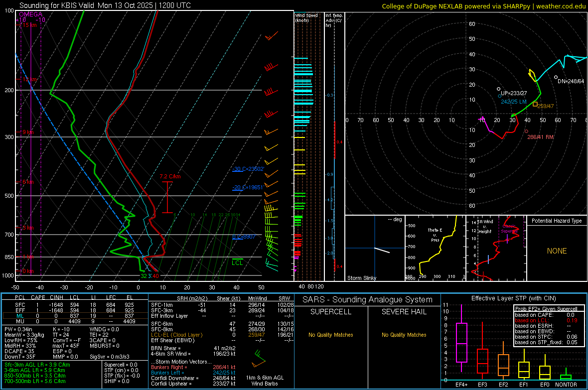Select the 6 km height marker

tap(27, 182)
